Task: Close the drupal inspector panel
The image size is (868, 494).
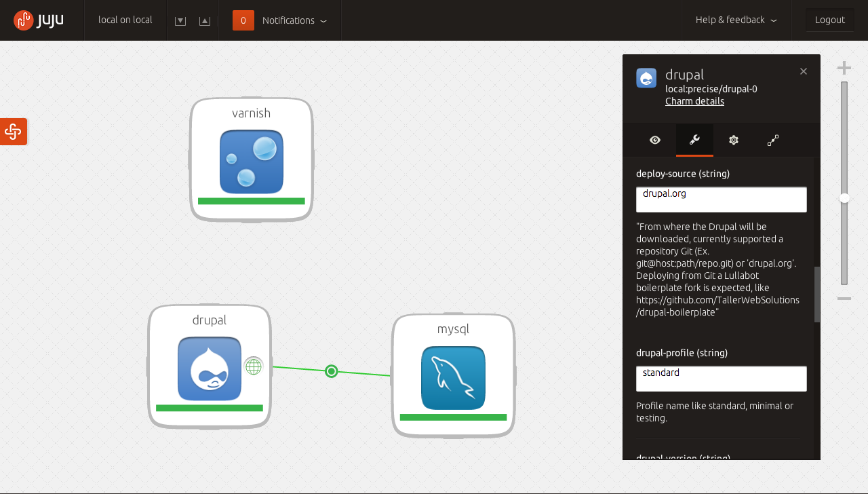Action: tap(804, 71)
